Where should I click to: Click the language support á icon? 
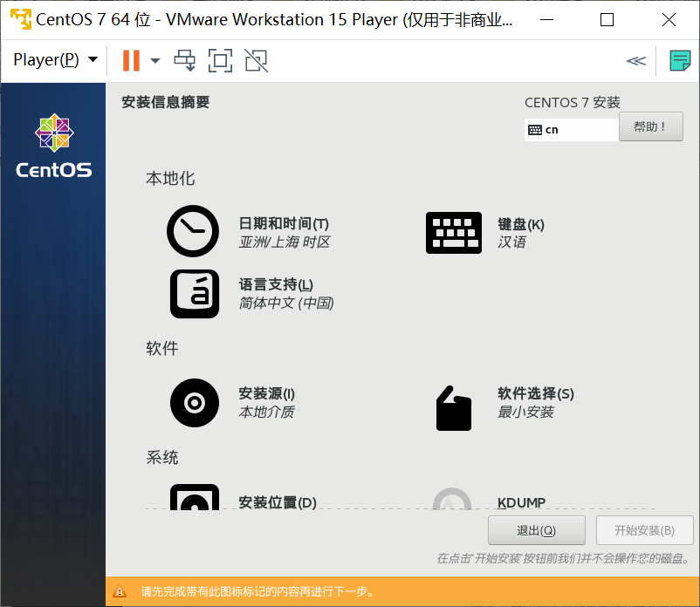click(195, 293)
